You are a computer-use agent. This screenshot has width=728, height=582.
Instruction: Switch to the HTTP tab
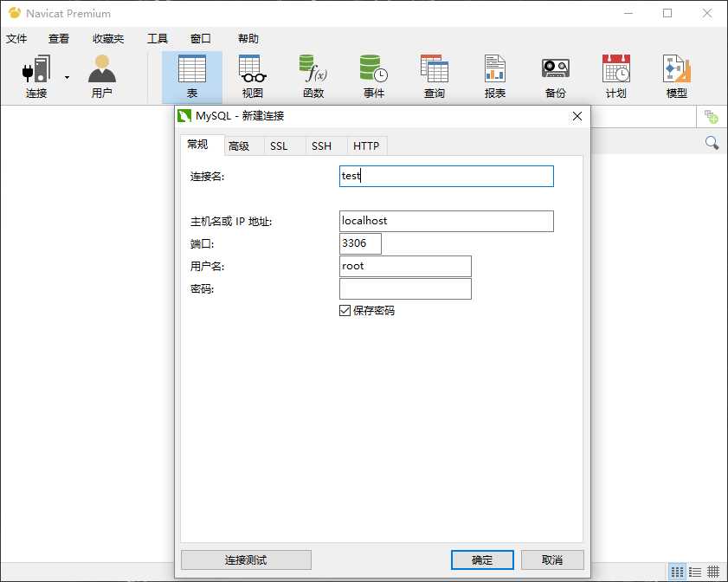tap(366, 145)
